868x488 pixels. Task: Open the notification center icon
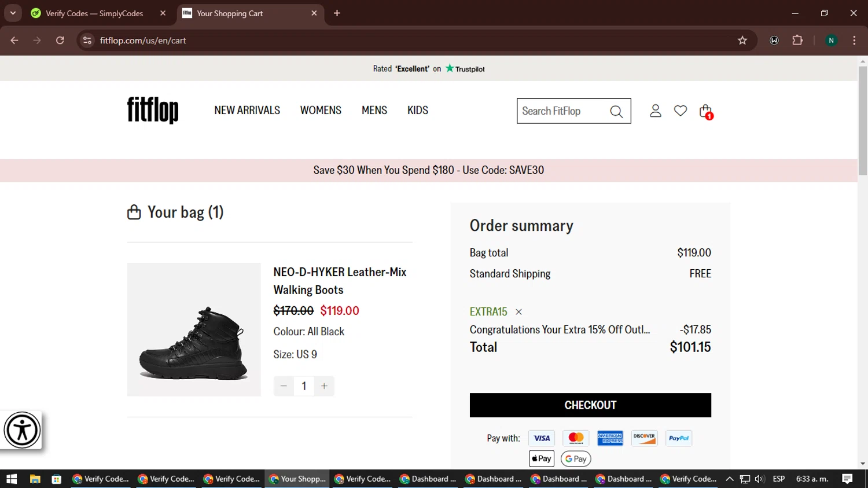[x=847, y=479]
